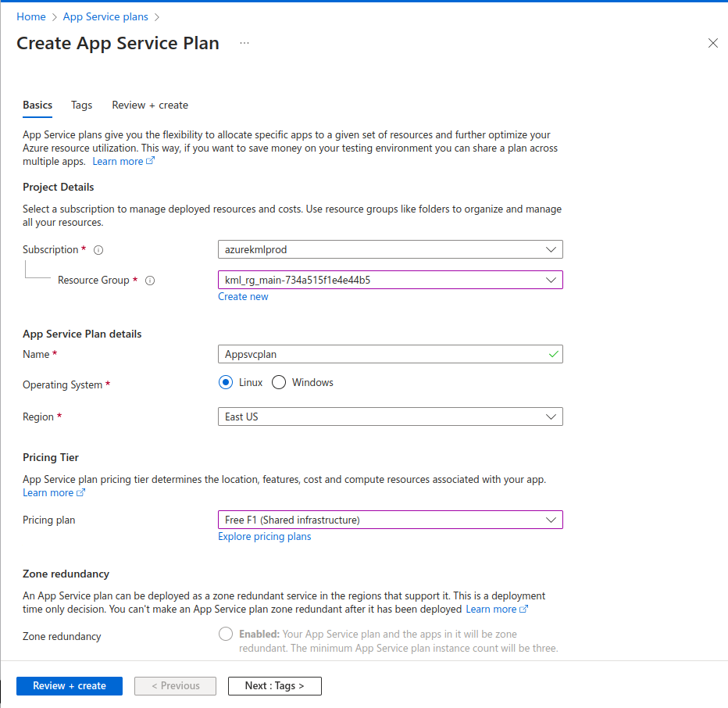
Task: Go to Home via breadcrumb
Action: [x=31, y=16]
